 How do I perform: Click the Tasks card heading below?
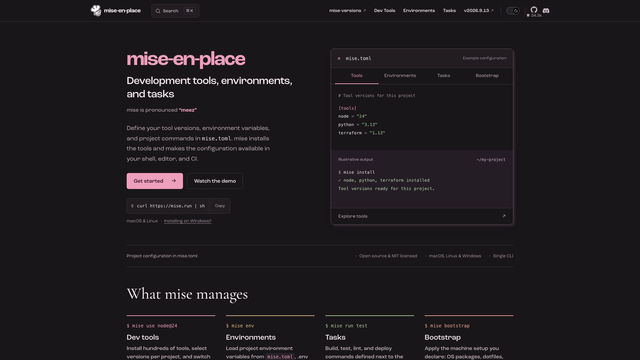click(x=336, y=337)
